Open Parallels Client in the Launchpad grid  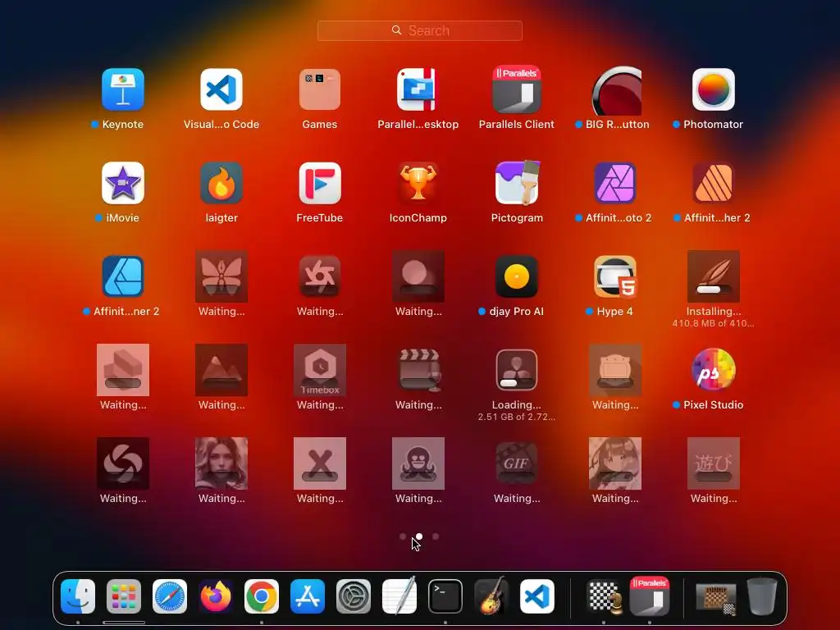tap(517, 89)
